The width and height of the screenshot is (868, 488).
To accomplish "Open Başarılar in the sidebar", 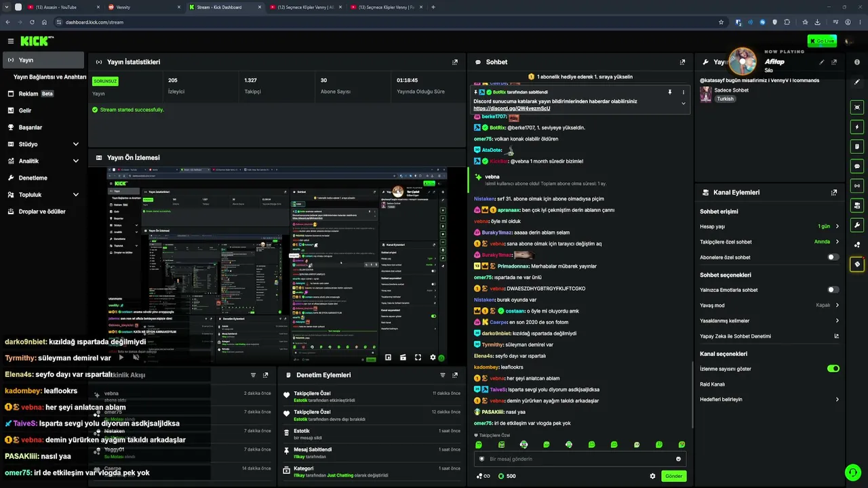I will [42, 127].
